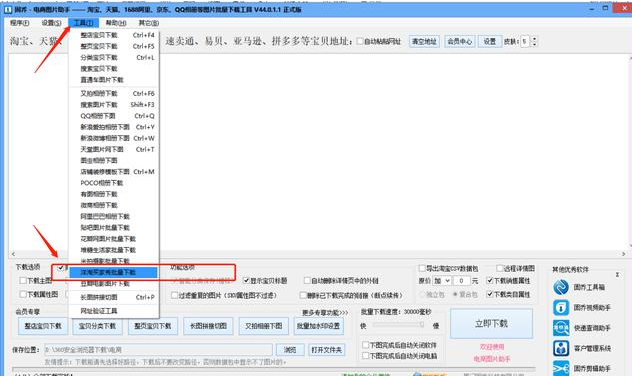Image resolution: width=632 pixels, height=377 pixels.
Task: Choose 店铺装修模板下图 Ctrl+M entry
Action: 114,172
